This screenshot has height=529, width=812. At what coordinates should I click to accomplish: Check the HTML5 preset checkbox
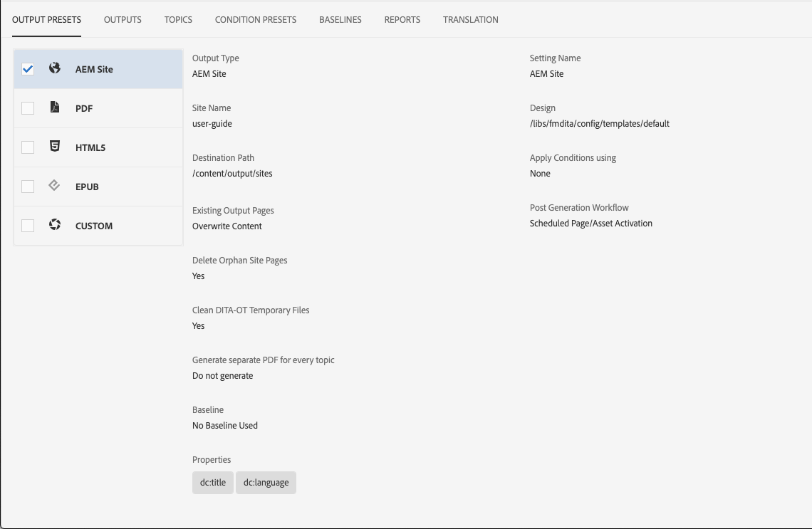[x=28, y=147]
